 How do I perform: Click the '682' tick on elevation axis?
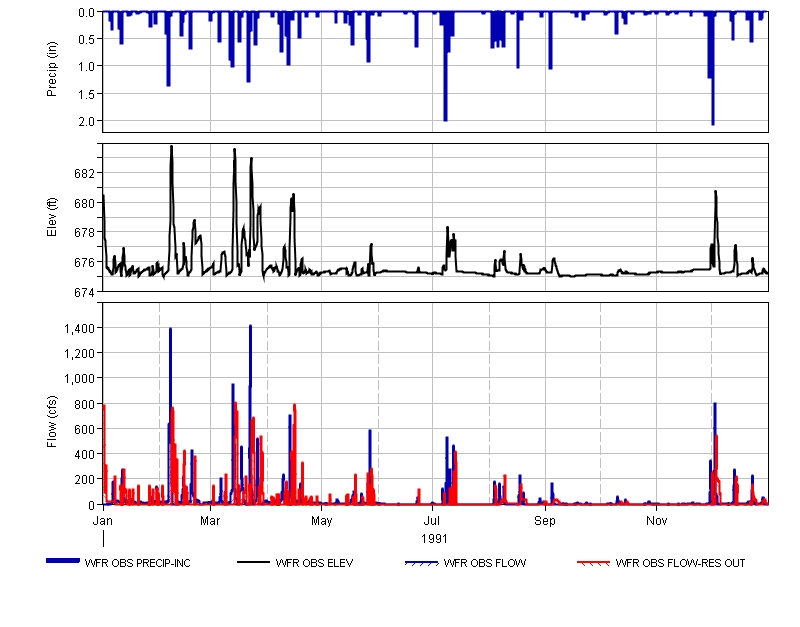click(85, 173)
